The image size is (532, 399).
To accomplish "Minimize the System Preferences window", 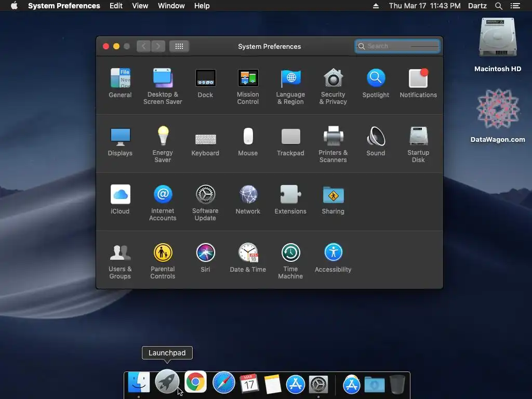I will (x=116, y=46).
